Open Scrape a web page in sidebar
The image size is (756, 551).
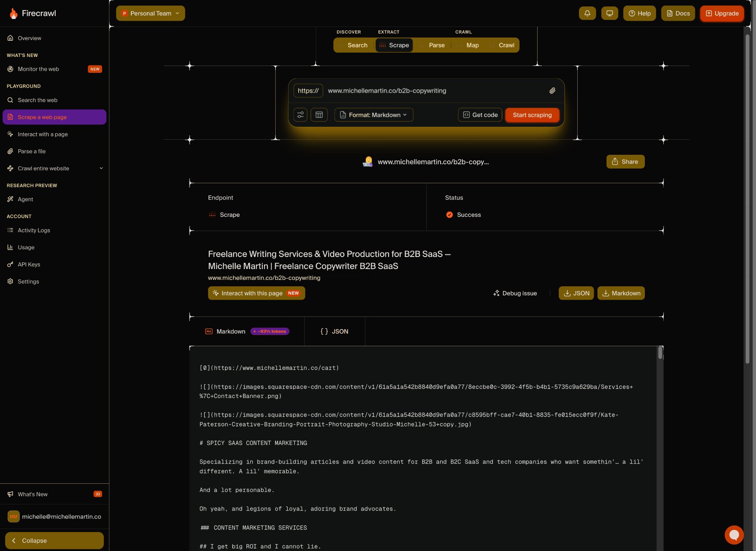pos(54,117)
